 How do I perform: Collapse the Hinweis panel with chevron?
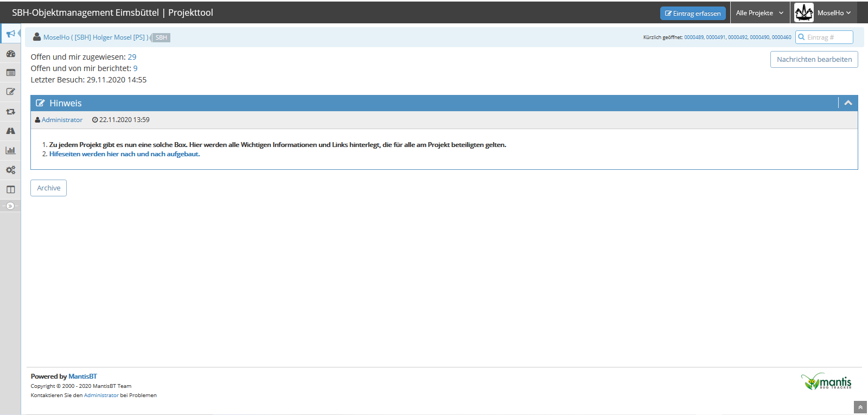tap(848, 103)
